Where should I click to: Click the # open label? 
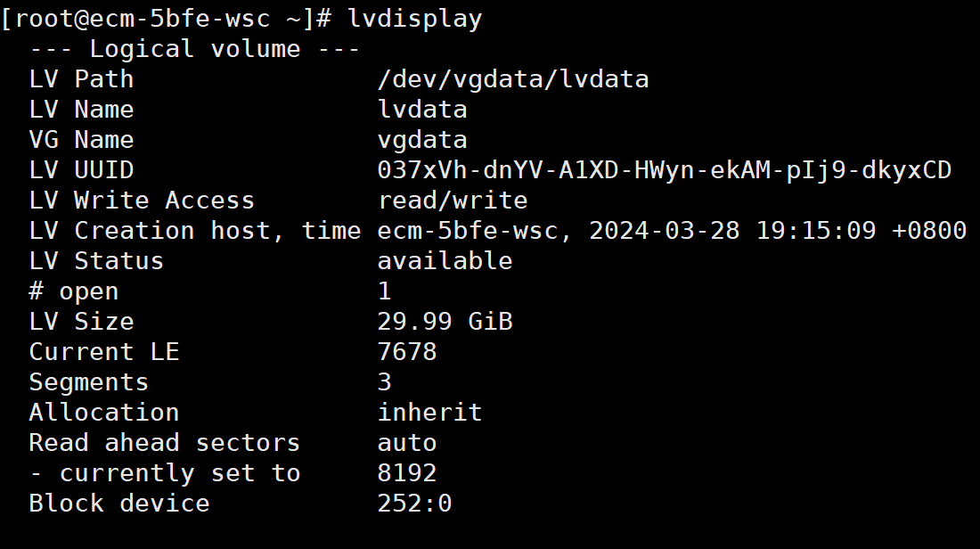click(x=73, y=291)
